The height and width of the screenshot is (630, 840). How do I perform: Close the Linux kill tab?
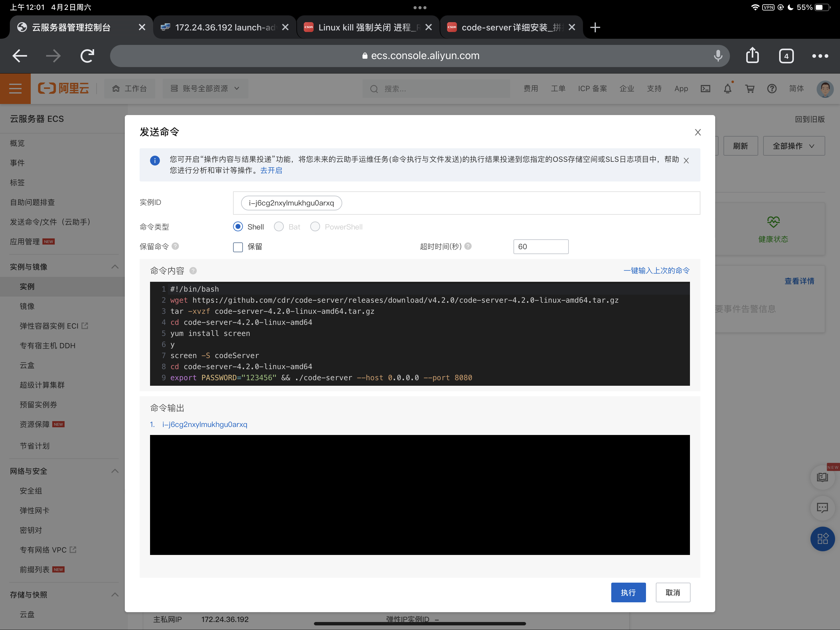(428, 27)
